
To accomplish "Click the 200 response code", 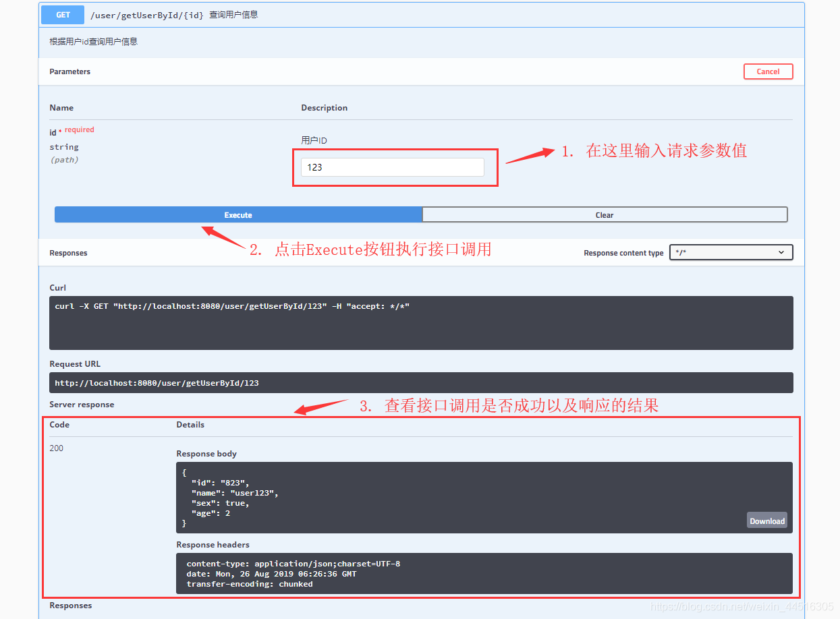I will [57, 448].
